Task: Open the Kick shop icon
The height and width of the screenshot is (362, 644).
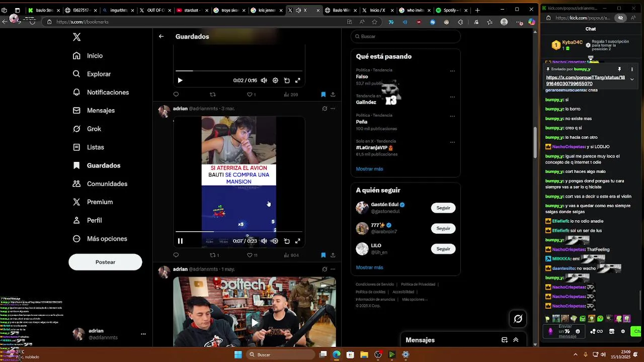Action: [x=612, y=331]
